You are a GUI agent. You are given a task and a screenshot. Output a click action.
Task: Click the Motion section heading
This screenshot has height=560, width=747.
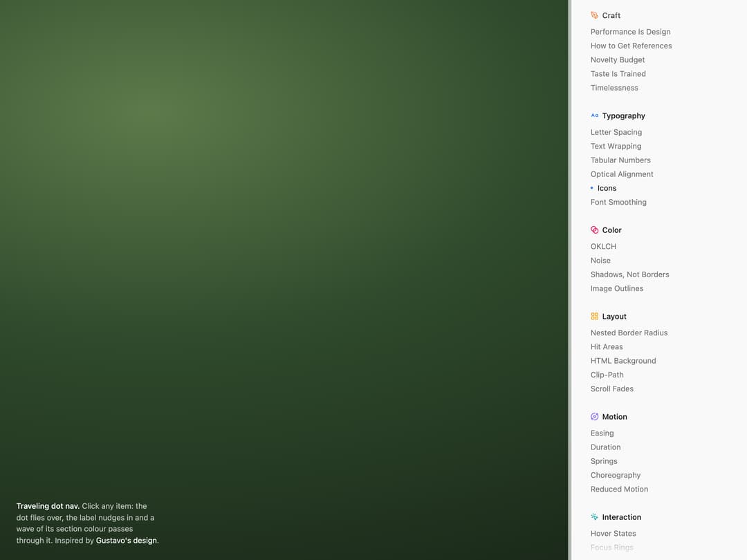pos(615,417)
